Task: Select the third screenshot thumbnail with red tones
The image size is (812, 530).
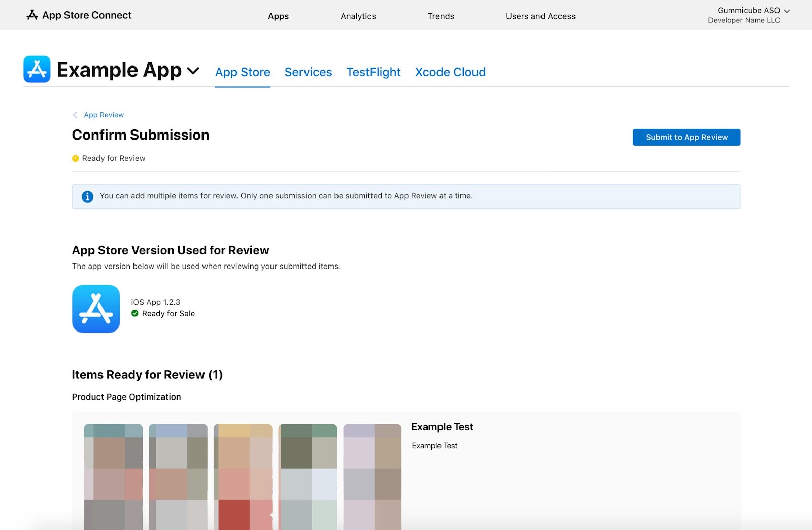Action: [x=243, y=476]
